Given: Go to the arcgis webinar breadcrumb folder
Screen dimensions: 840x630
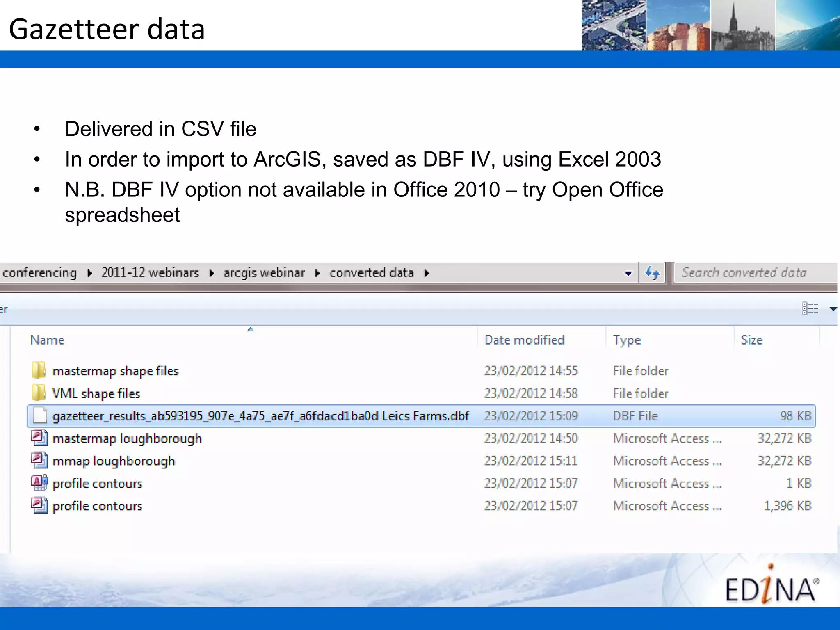Looking at the screenshot, I should [264, 273].
